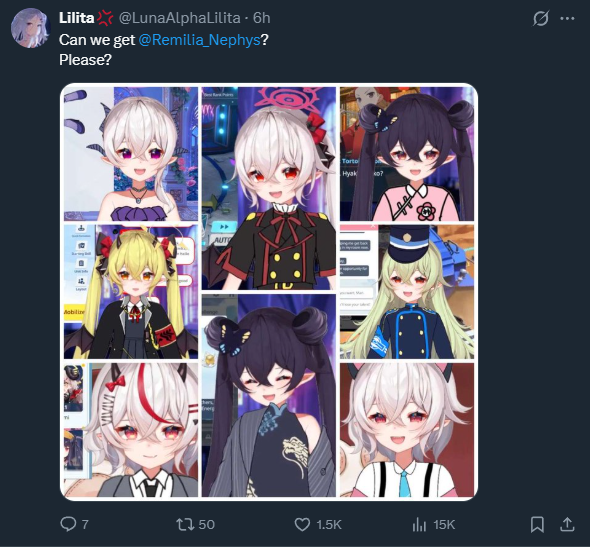The image size is (590, 547).
Task: Click the Lilita display name
Action: pos(76,18)
